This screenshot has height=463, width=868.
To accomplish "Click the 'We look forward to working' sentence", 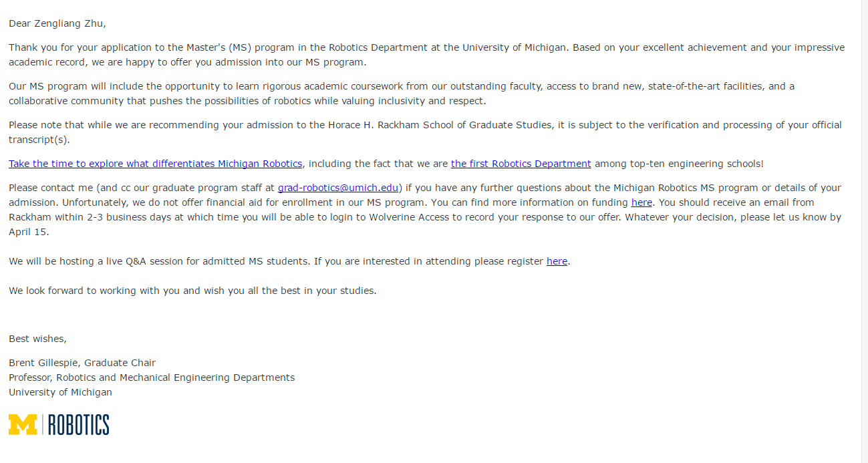I will click(192, 291).
